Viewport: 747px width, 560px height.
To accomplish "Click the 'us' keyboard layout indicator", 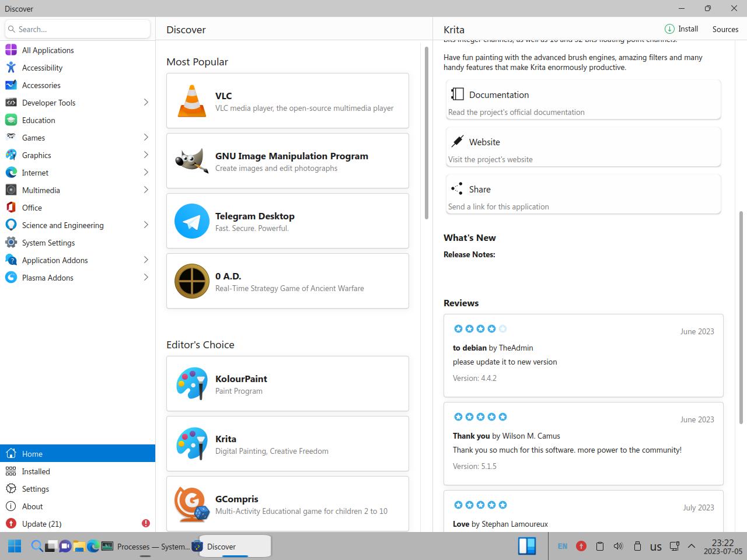I will pyautogui.click(x=656, y=547).
